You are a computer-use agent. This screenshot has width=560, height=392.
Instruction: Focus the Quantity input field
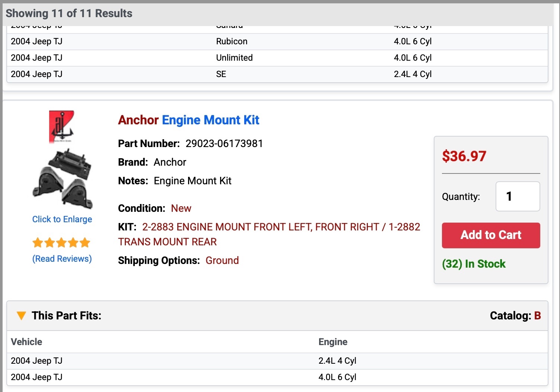[518, 196]
